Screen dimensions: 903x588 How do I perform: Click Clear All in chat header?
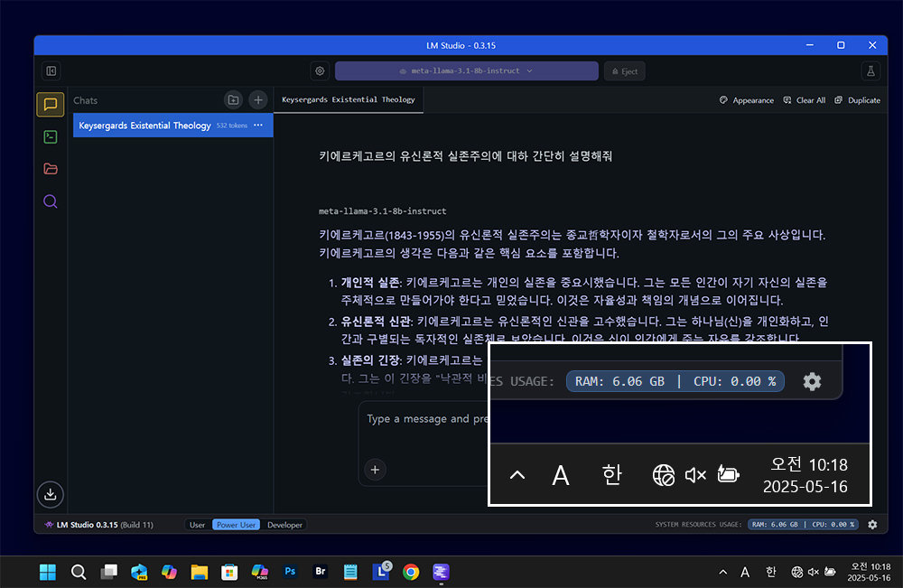click(804, 100)
